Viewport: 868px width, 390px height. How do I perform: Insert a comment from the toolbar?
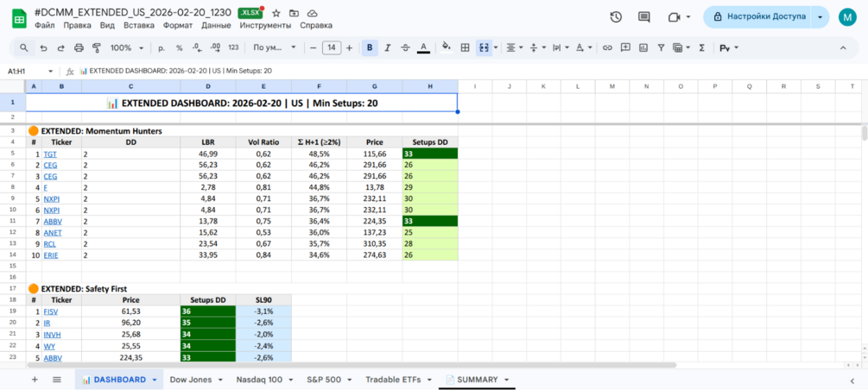[625, 48]
